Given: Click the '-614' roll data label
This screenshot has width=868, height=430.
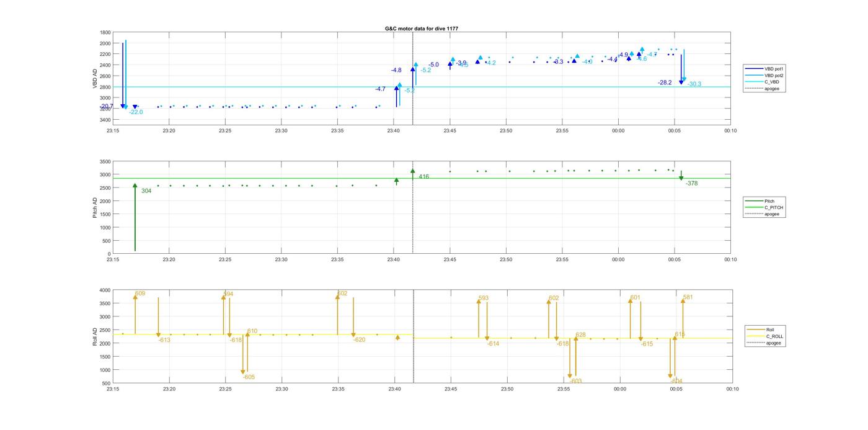Looking at the screenshot, I should tap(493, 344).
